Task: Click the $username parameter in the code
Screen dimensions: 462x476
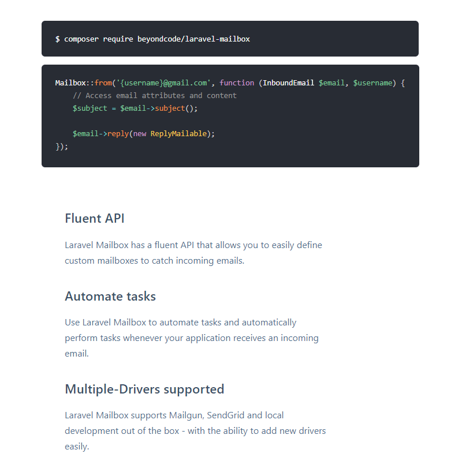Action: coord(372,83)
